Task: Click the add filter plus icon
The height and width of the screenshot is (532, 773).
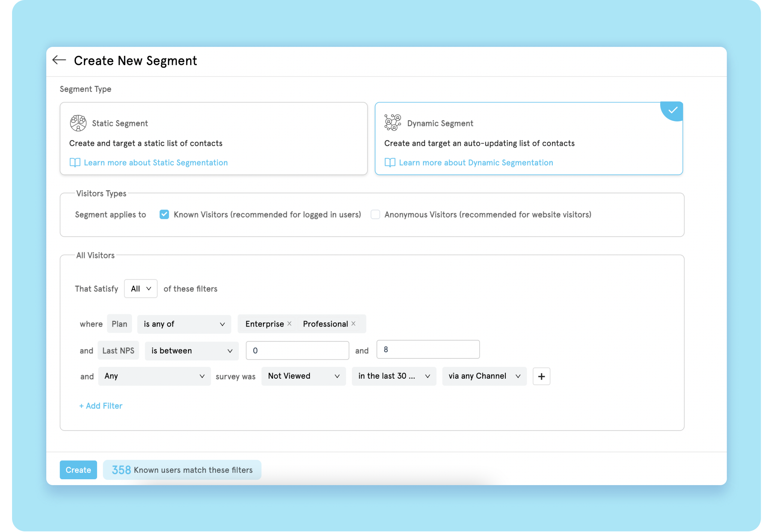Action: tap(540, 376)
